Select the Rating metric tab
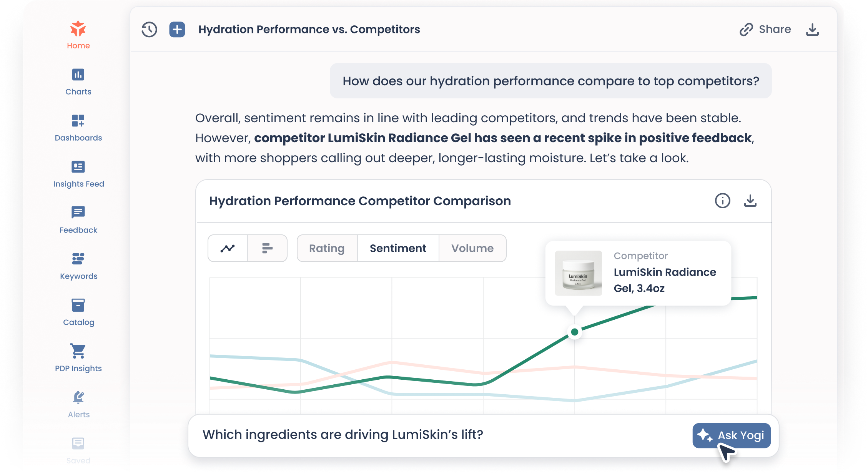This screenshot has height=475, width=868. (327, 248)
